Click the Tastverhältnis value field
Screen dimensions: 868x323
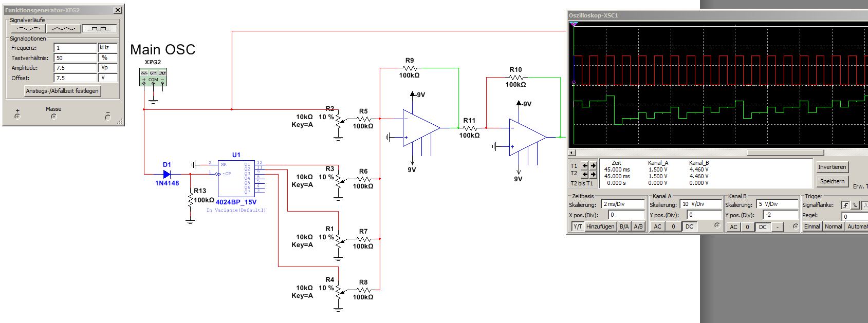tap(76, 58)
